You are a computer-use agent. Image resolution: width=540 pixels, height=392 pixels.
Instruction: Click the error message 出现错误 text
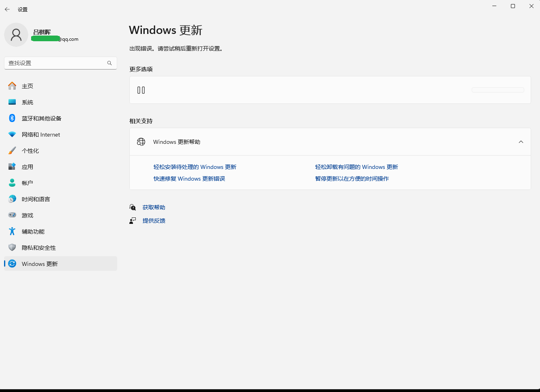pos(176,48)
